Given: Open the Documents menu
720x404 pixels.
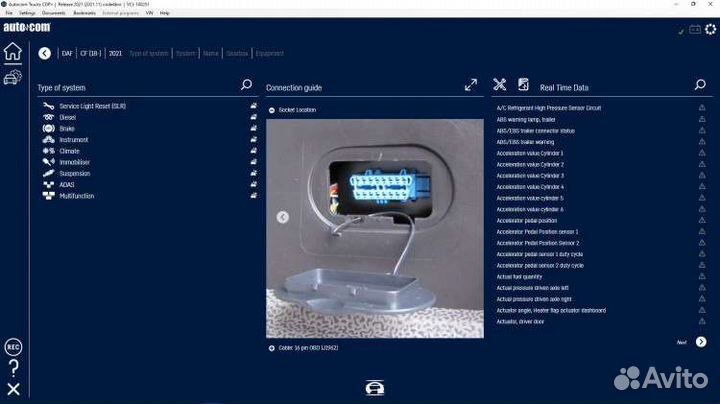Looking at the screenshot, I should [54, 13].
